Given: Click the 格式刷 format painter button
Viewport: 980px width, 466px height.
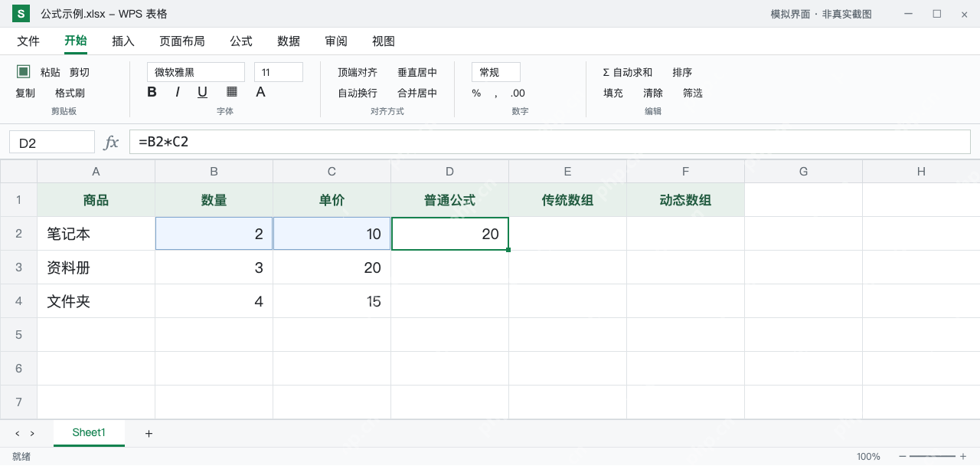Looking at the screenshot, I should click(x=70, y=94).
